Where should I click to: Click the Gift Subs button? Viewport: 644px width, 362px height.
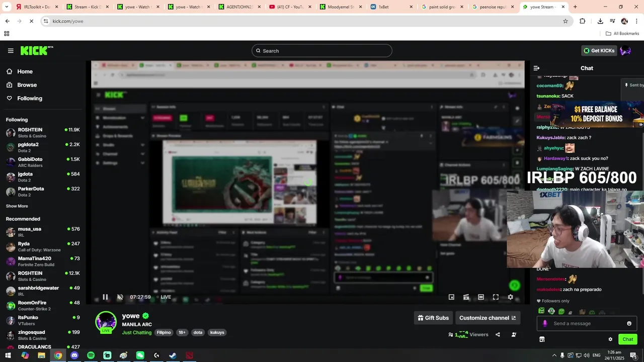(433, 318)
